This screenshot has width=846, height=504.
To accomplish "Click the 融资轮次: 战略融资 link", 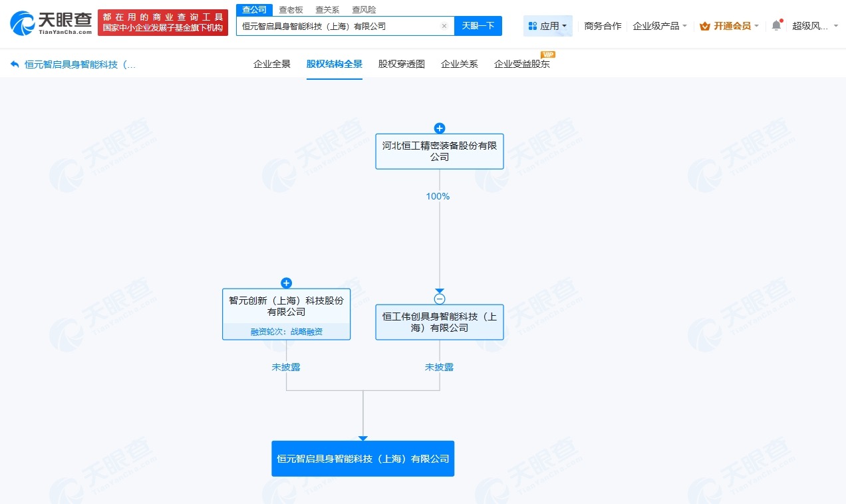I will [286, 331].
